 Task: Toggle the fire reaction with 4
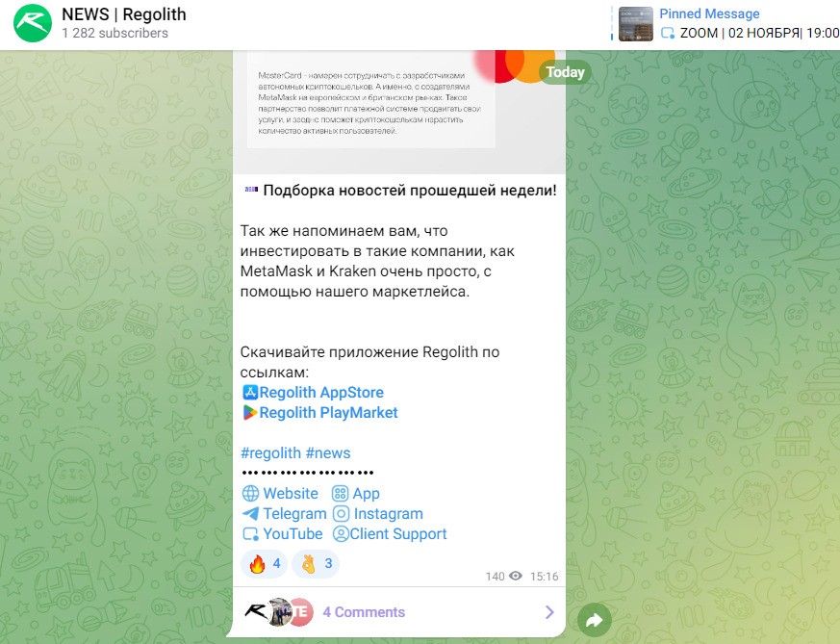tap(264, 564)
